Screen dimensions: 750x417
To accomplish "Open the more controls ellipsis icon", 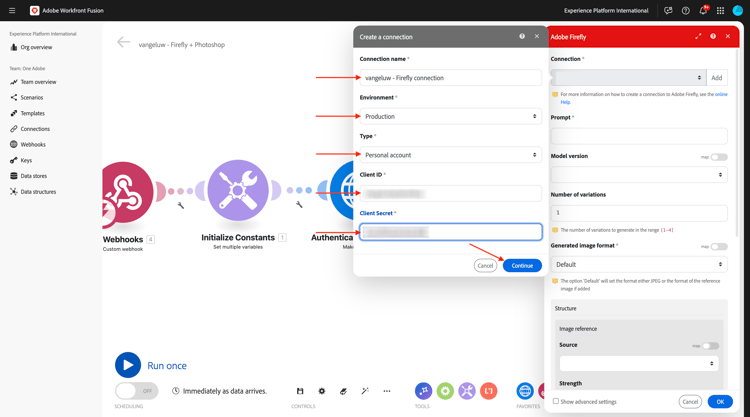I will [386, 391].
